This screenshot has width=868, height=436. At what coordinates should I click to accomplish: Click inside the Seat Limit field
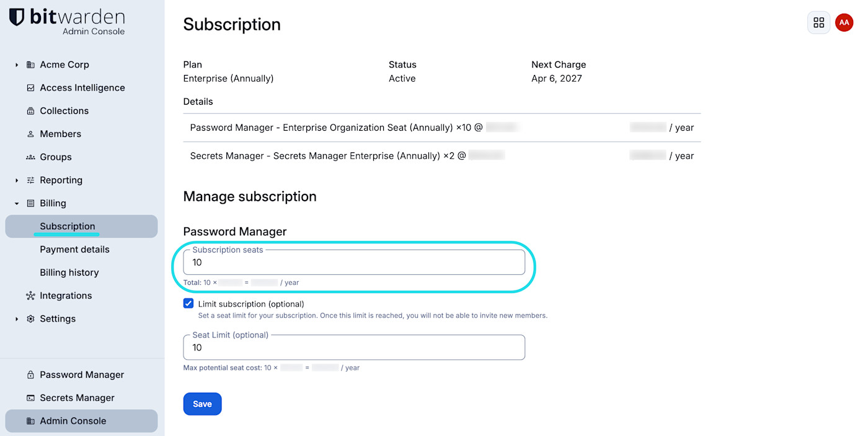tap(353, 347)
